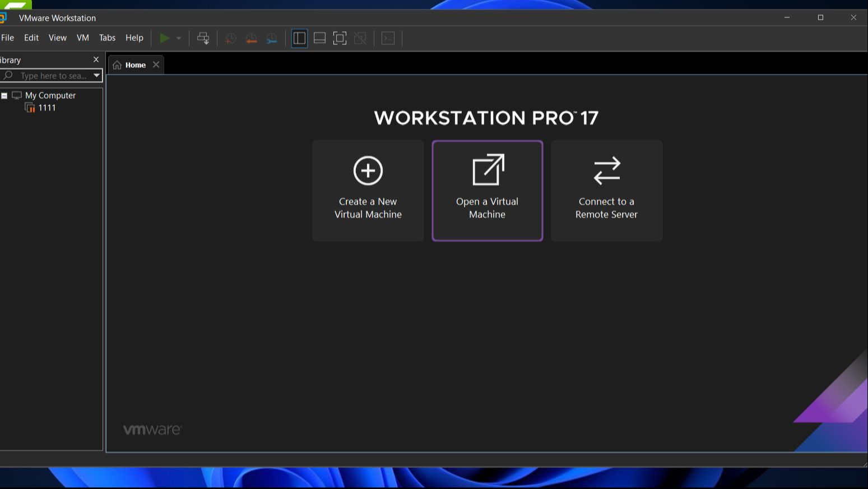Click the green Power On play icon
The height and width of the screenshot is (489, 868).
point(164,38)
